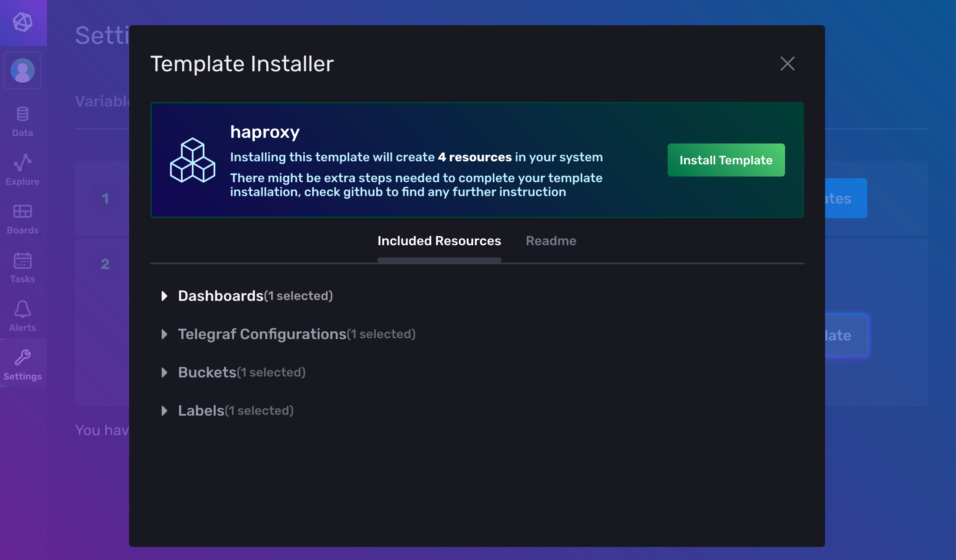This screenshot has width=956, height=560.
Task: Close the Template Installer dialog
Action: (787, 63)
